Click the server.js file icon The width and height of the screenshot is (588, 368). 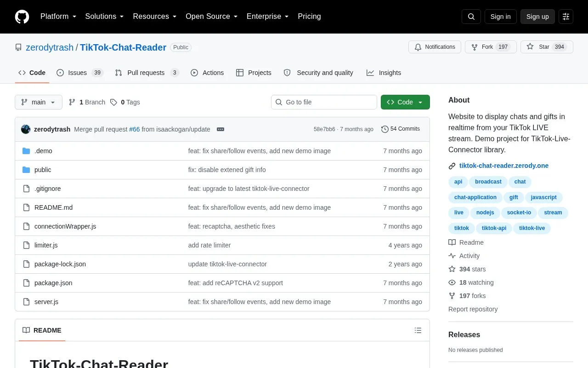pos(26,302)
